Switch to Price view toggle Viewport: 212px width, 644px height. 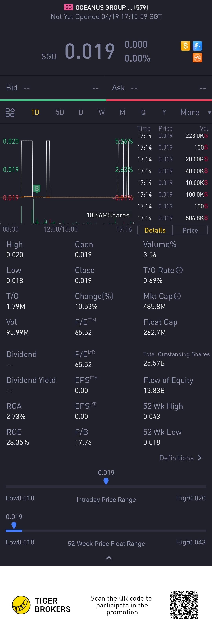click(x=190, y=230)
